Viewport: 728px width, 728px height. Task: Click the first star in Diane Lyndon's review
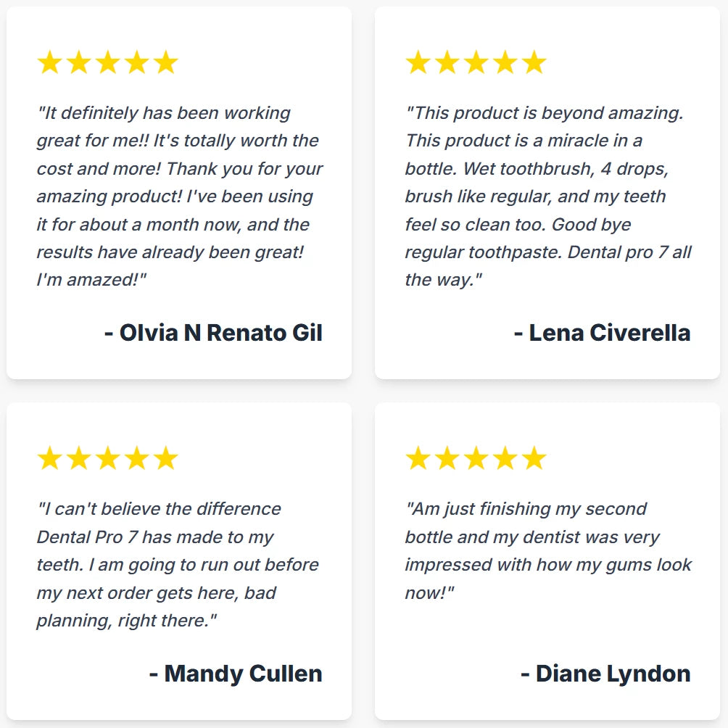coord(418,459)
